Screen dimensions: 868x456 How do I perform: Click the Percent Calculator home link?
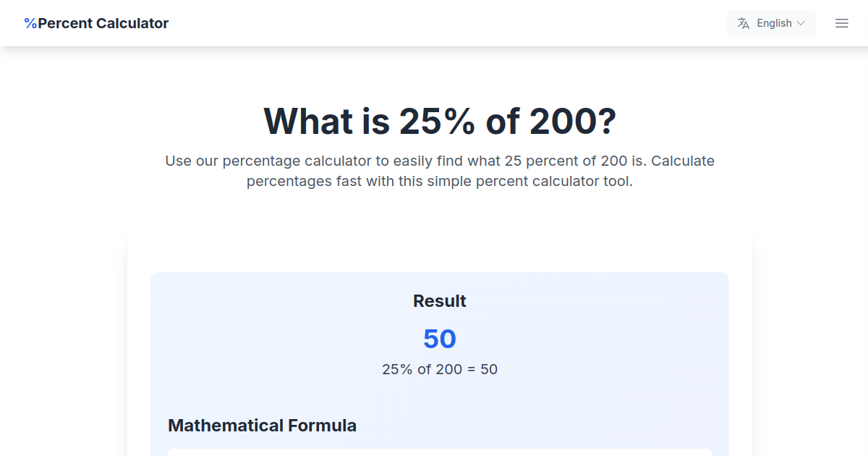(x=96, y=22)
